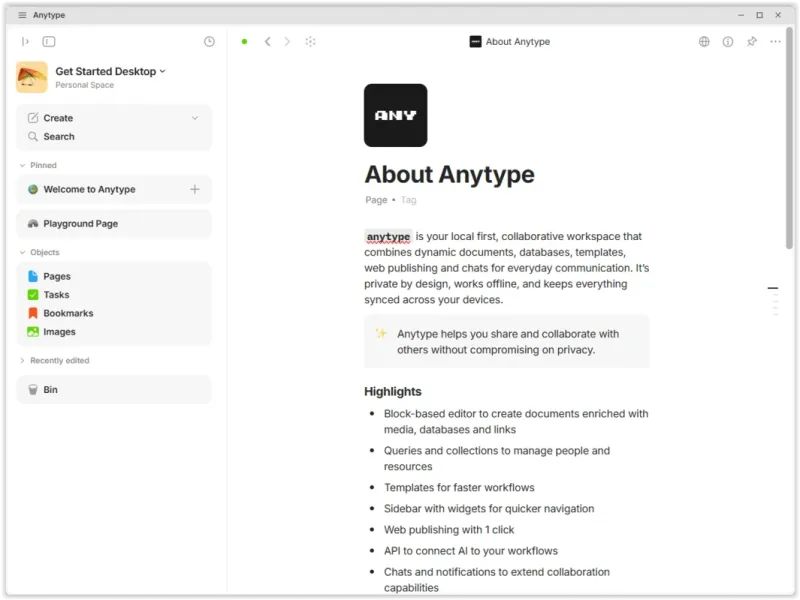Click the plus icon beside Welcome to Anytype

(195, 189)
